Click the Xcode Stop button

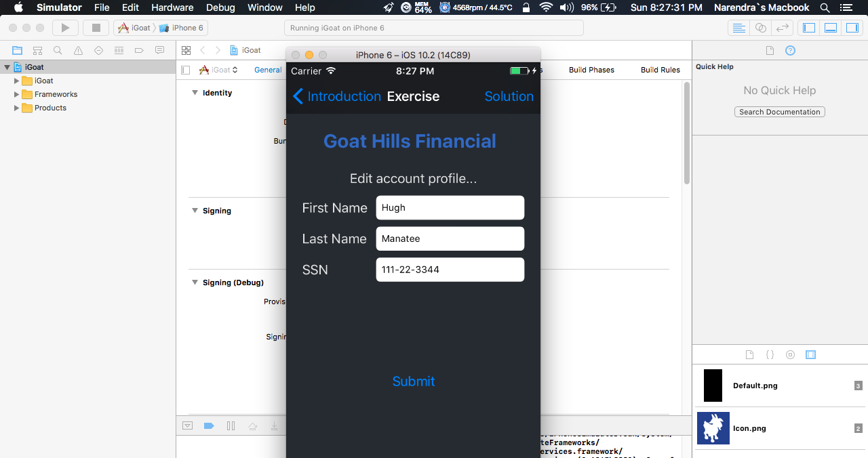[96, 28]
